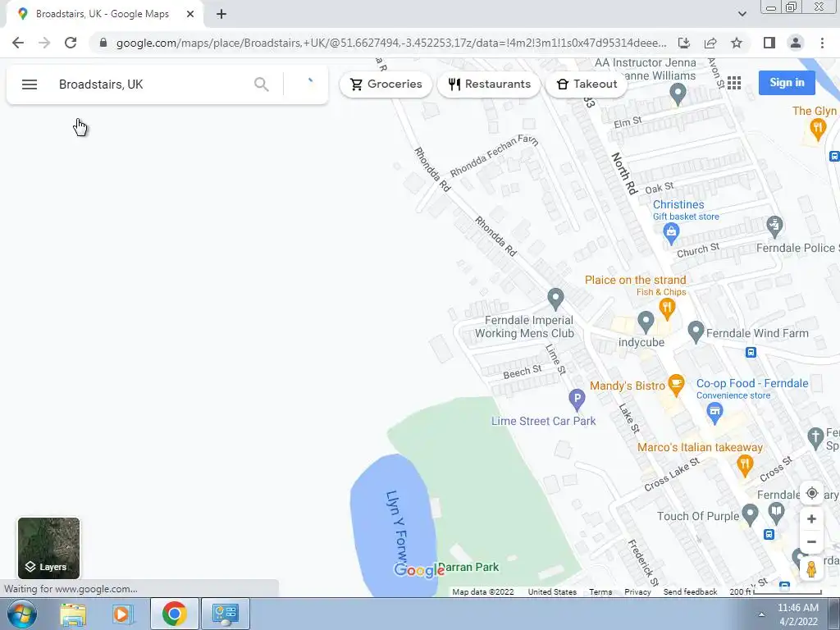Click the Chrome taskbar icon

click(174, 614)
